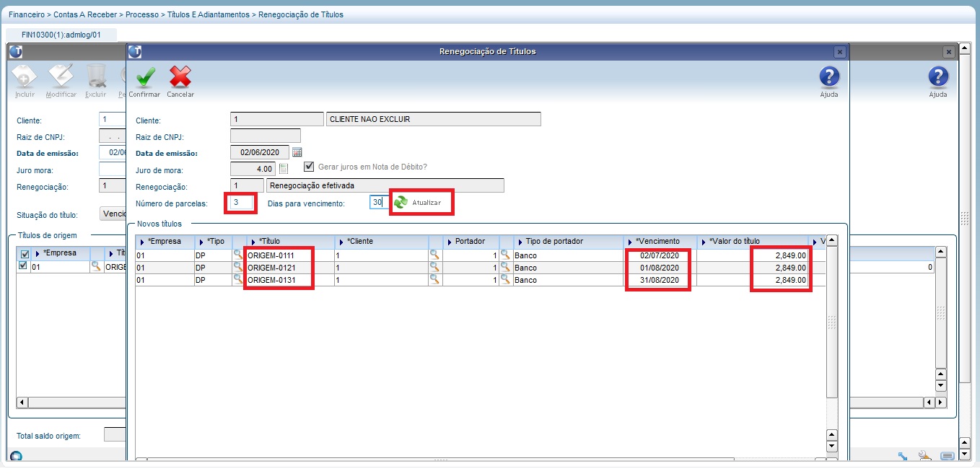Click Títulos E Adiantamentos in the breadcrumb

click(x=209, y=14)
